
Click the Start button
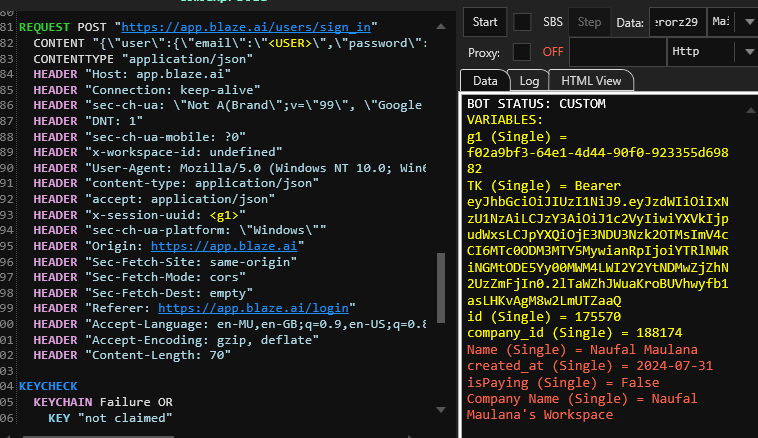485,22
